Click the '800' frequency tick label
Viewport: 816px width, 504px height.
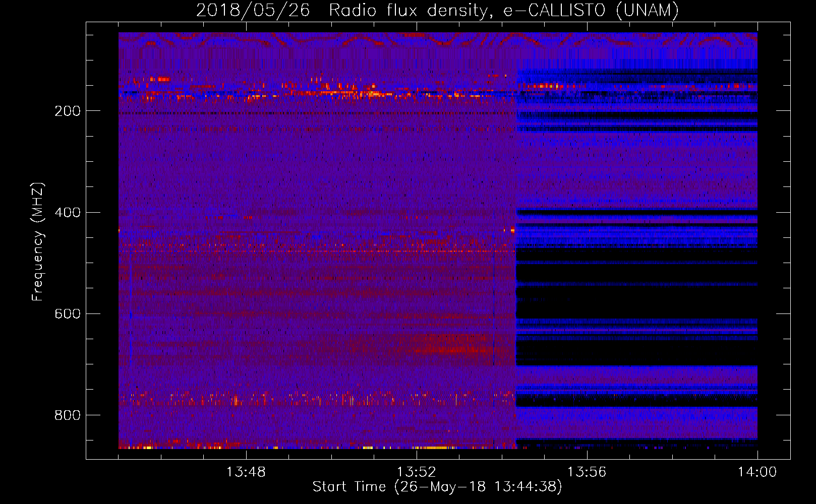(x=68, y=415)
